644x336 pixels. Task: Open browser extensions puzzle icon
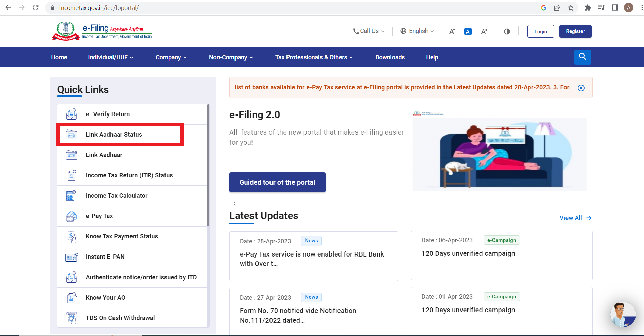[x=588, y=7]
